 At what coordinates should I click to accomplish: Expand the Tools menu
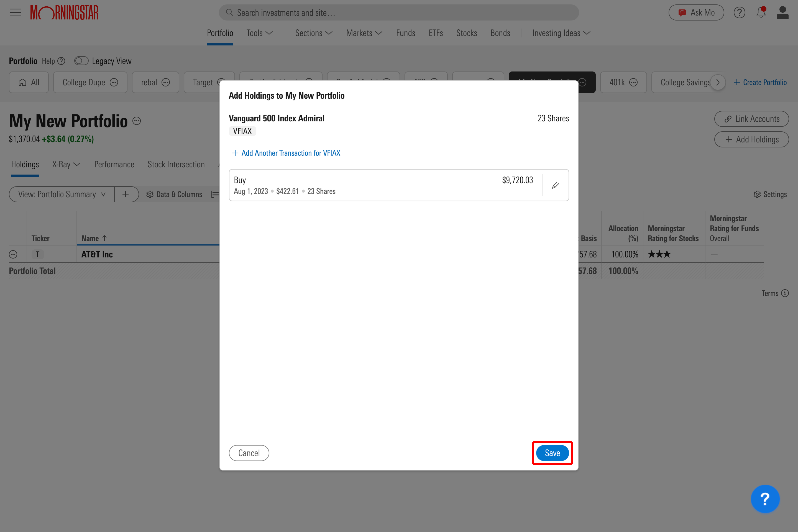[260, 33]
